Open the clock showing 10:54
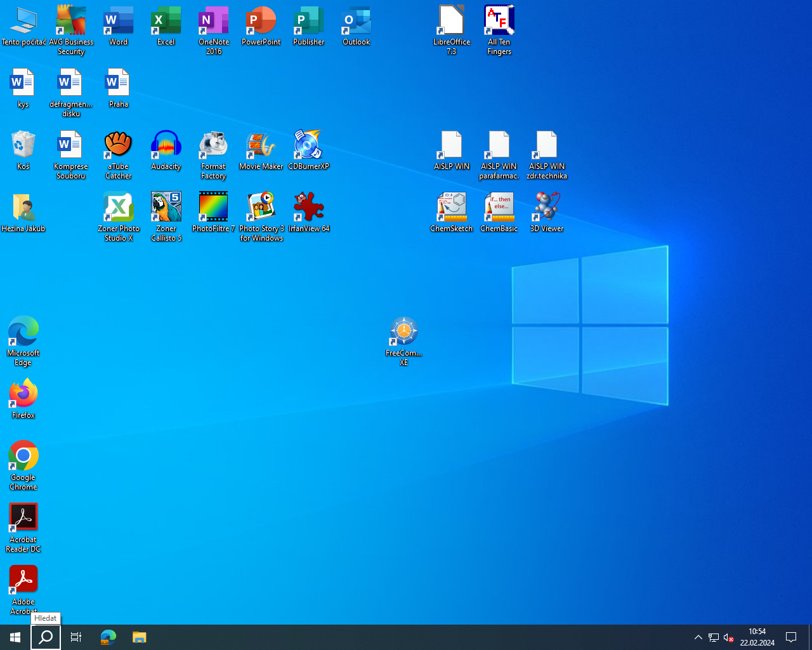 [x=757, y=637]
